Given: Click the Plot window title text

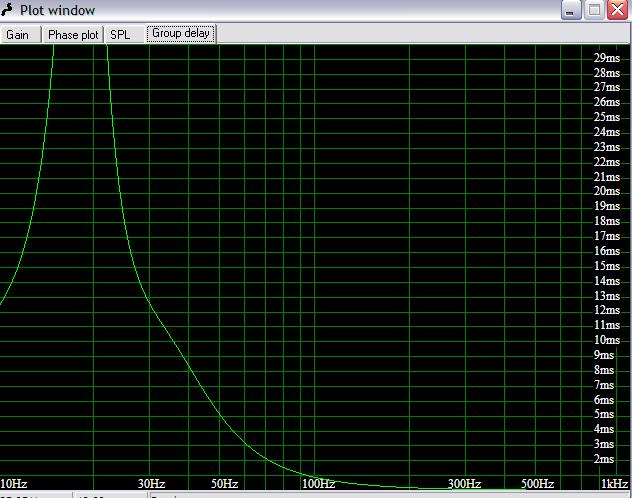Looking at the screenshot, I should [58, 10].
